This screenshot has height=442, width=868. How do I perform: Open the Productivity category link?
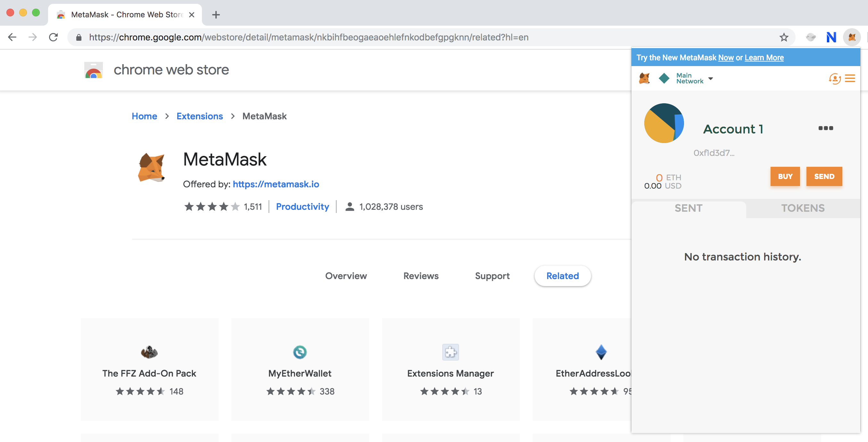coord(302,207)
